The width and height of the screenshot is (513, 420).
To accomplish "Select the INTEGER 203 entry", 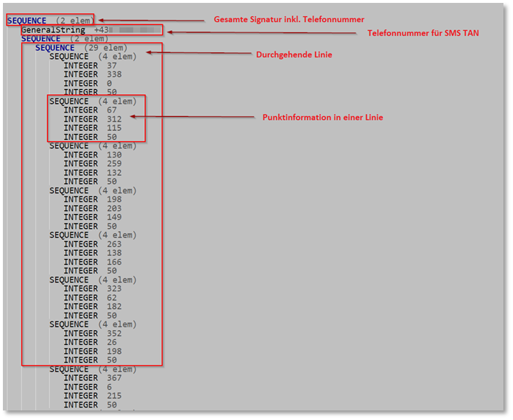I will pos(92,208).
